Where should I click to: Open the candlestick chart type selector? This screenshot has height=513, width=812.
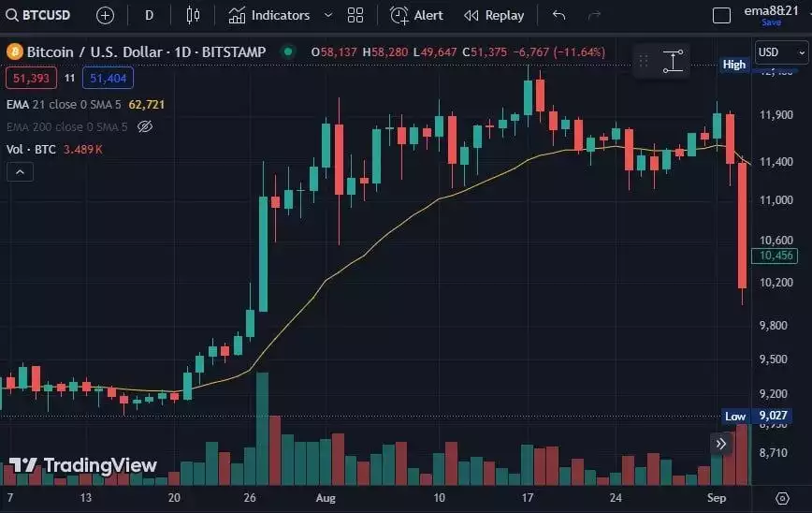194,15
